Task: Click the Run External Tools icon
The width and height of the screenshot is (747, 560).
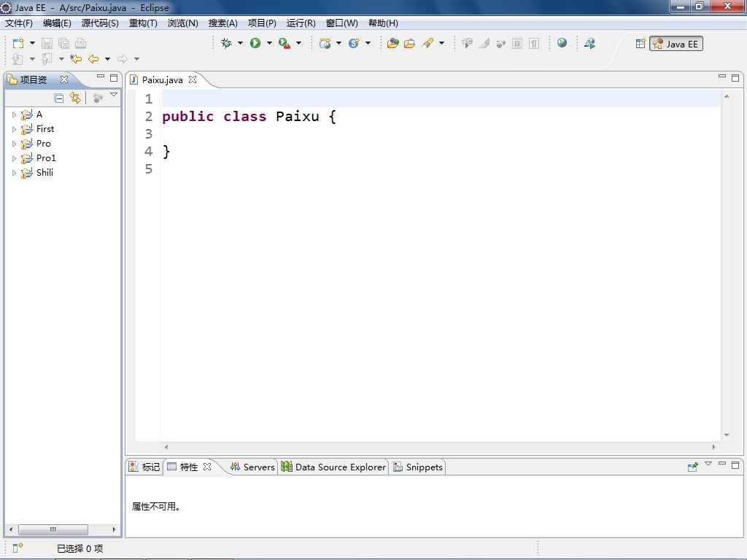Action: (x=285, y=43)
